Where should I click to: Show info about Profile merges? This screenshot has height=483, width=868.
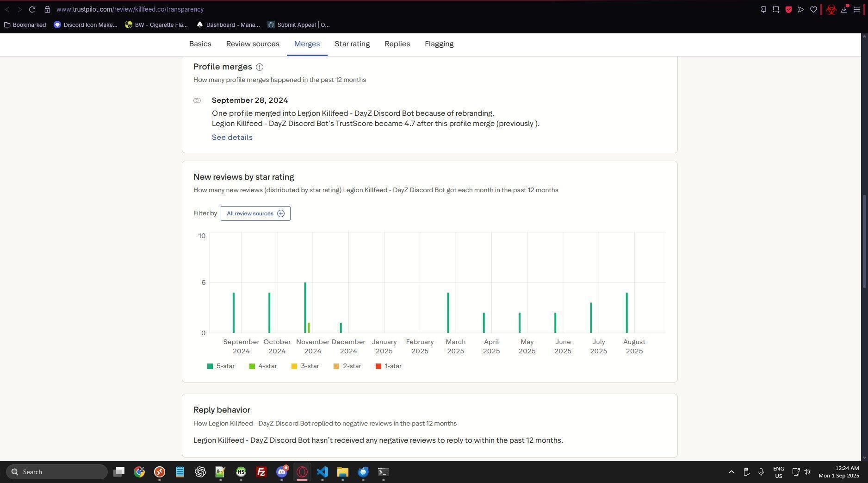(x=260, y=67)
